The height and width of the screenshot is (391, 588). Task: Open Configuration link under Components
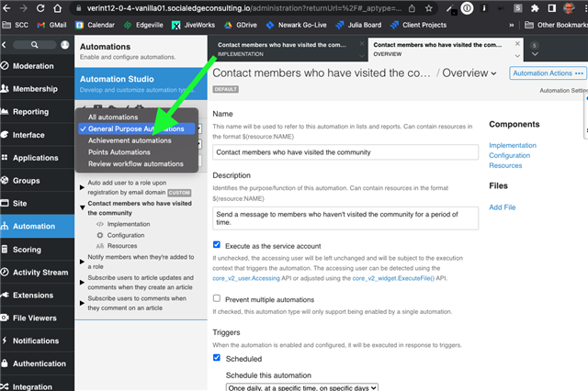[x=509, y=155]
